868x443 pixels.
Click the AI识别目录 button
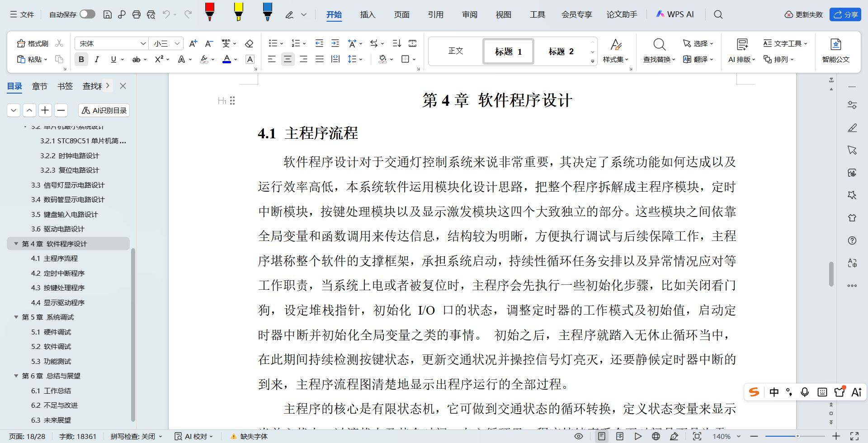(x=104, y=110)
